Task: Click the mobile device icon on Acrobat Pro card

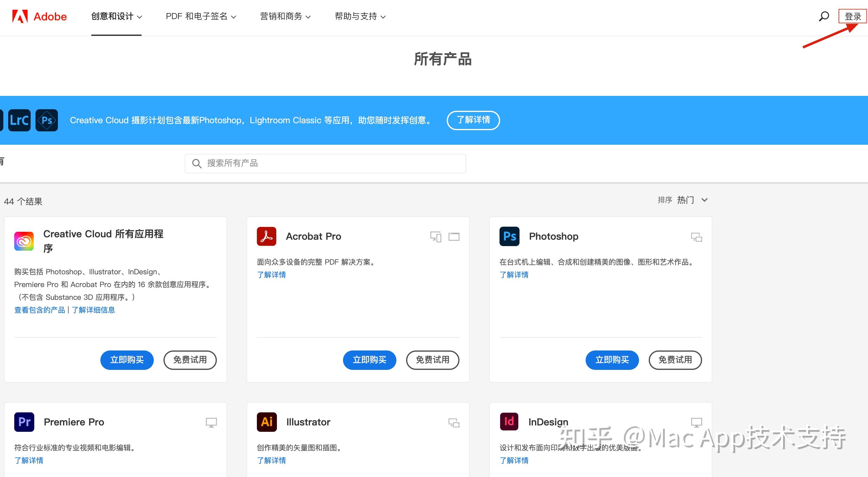Action: [x=436, y=237]
